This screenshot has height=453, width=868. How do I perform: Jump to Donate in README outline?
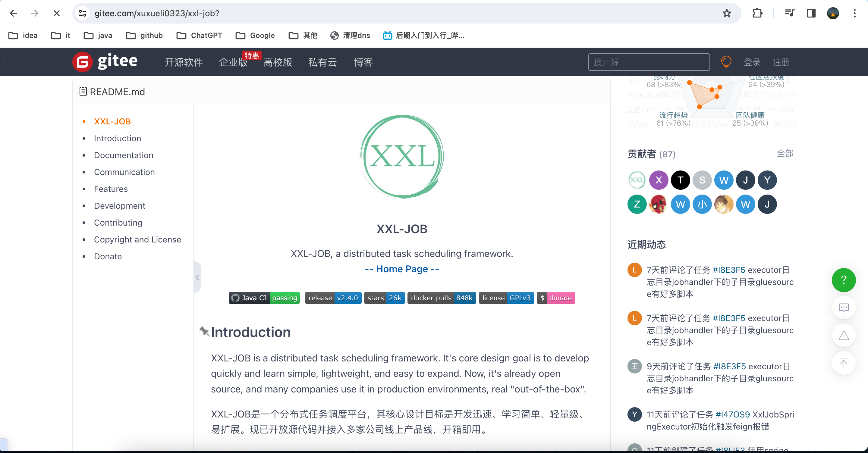pos(108,256)
